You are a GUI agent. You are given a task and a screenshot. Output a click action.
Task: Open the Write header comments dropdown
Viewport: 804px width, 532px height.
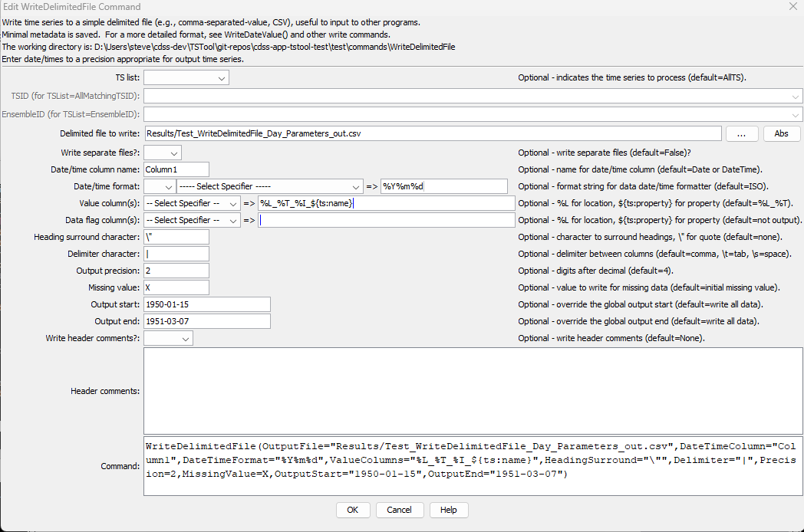click(168, 339)
